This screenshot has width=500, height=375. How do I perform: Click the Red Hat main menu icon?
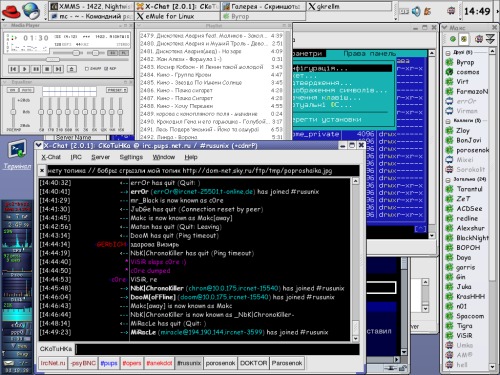[x=11, y=11]
